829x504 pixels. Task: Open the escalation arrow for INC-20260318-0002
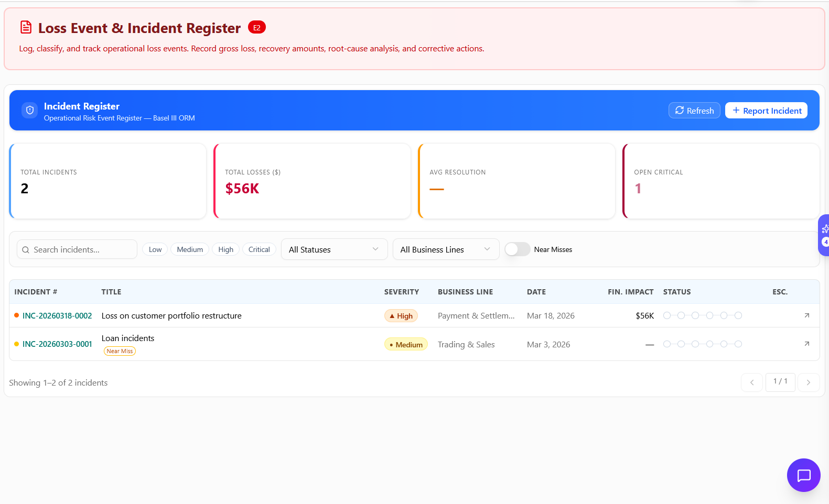coord(806,315)
